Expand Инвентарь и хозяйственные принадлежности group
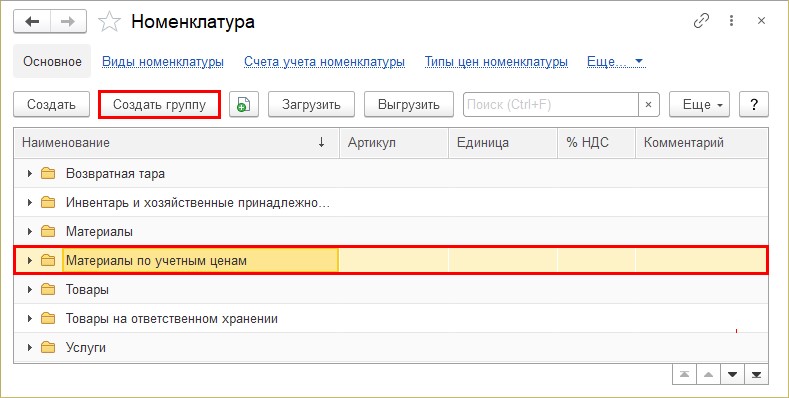Screen dimensions: 789x398 (x=30, y=203)
